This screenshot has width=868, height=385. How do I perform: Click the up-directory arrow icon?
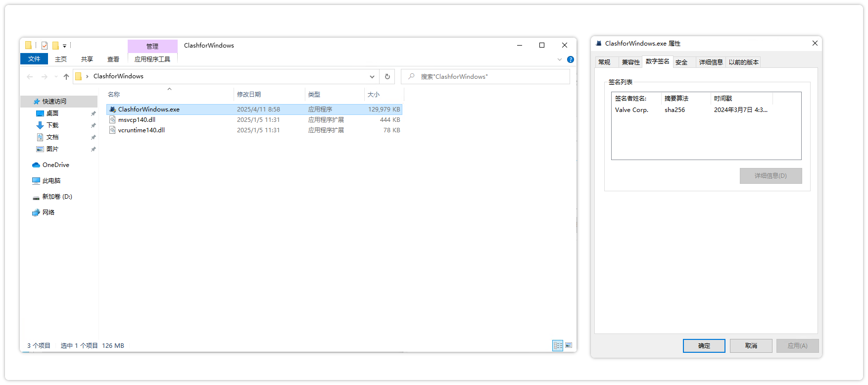pyautogui.click(x=66, y=76)
